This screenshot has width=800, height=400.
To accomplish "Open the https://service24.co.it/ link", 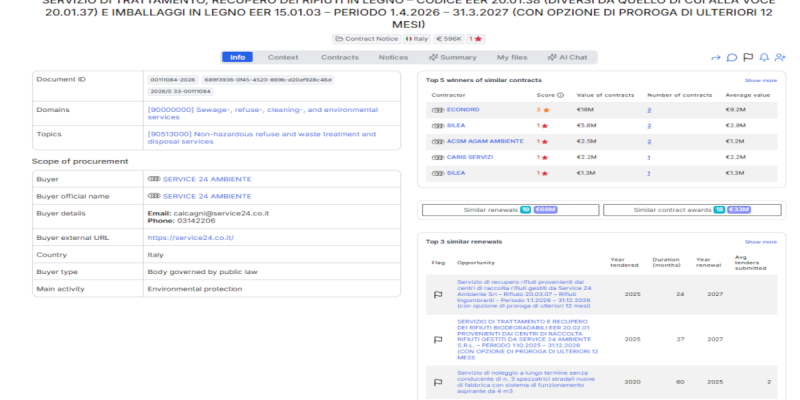I will pos(191,238).
